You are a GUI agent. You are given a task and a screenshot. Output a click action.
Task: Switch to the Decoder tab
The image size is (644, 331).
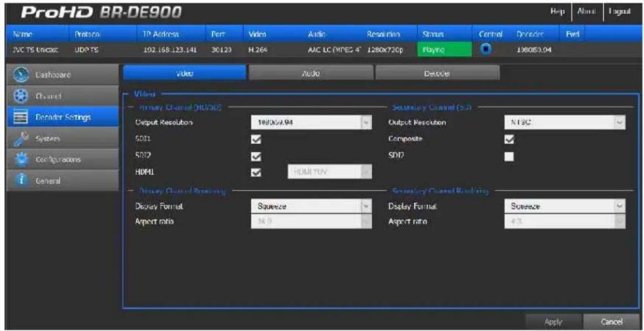pyautogui.click(x=438, y=73)
